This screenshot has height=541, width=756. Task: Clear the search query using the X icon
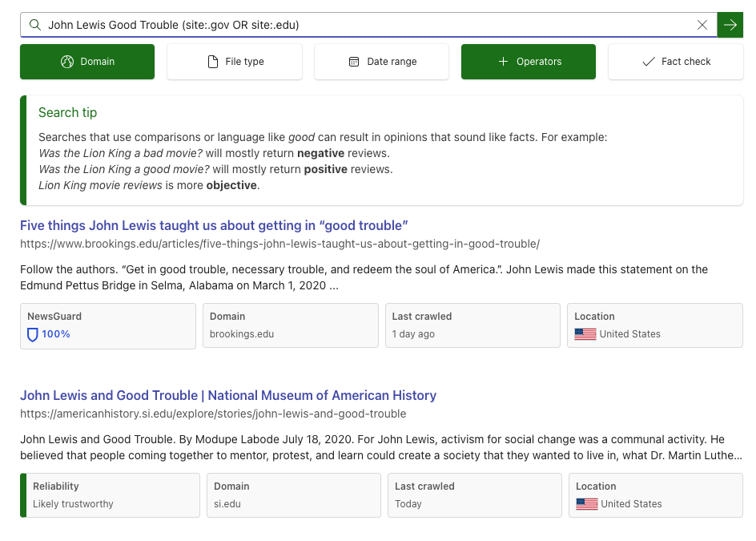pyautogui.click(x=702, y=25)
